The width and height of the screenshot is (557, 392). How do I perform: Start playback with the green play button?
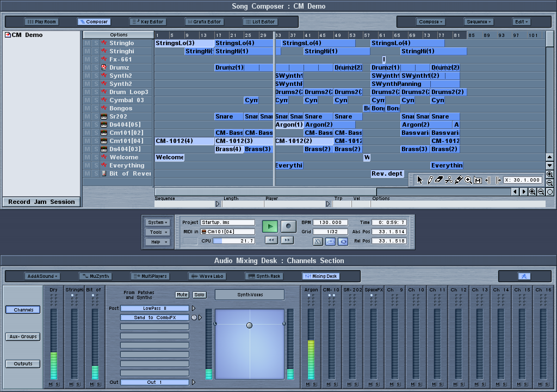[270, 226]
